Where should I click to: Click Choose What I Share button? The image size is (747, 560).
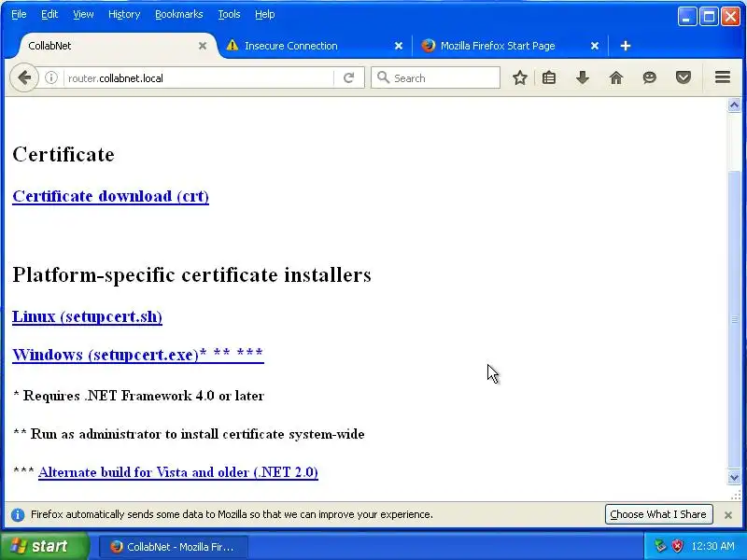point(658,514)
